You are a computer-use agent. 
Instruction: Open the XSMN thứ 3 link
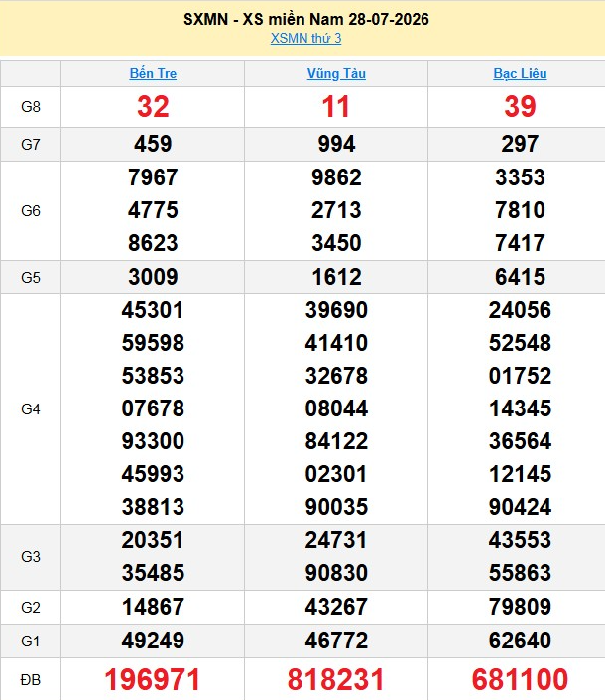[x=305, y=39]
